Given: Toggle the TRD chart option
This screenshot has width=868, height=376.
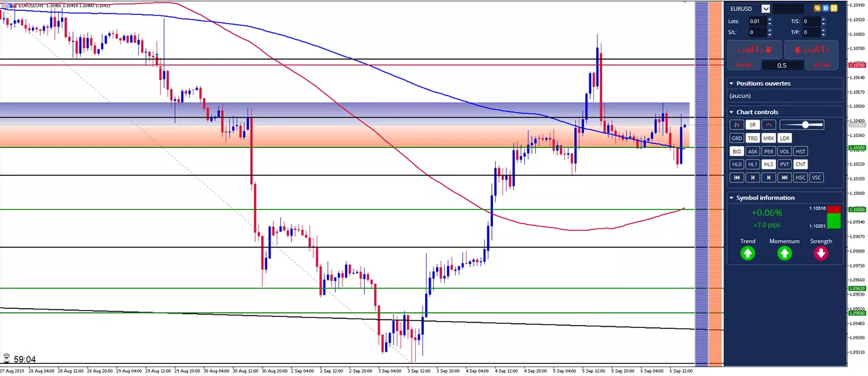Looking at the screenshot, I should pos(752,138).
